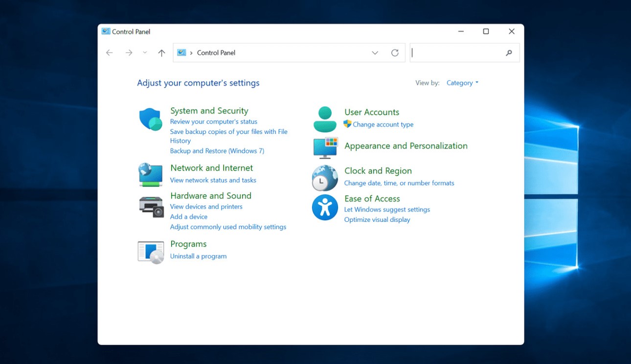Go up one level with Up arrow

161,53
